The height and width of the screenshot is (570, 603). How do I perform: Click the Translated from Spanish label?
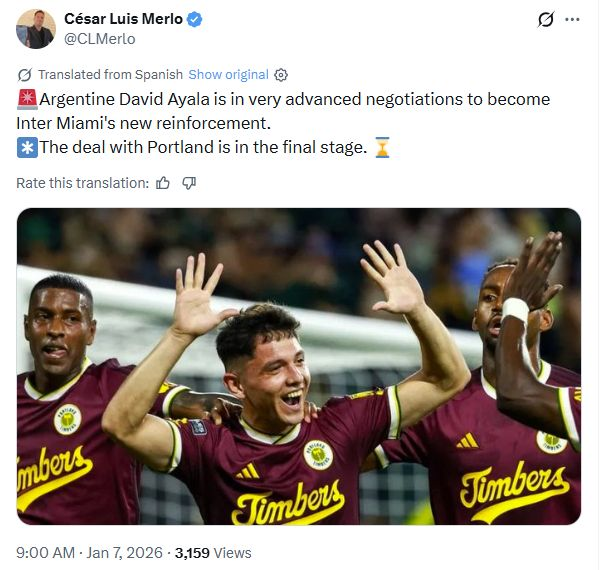coord(110,75)
